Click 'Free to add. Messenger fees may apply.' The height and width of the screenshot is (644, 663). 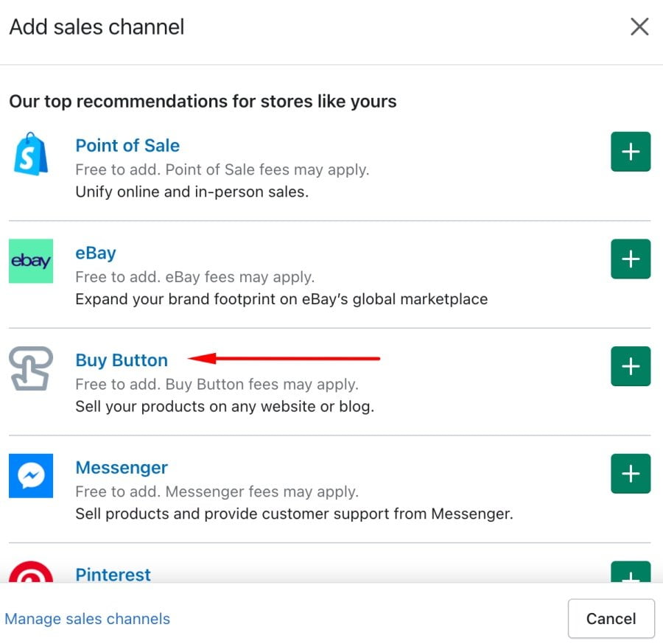point(217,491)
